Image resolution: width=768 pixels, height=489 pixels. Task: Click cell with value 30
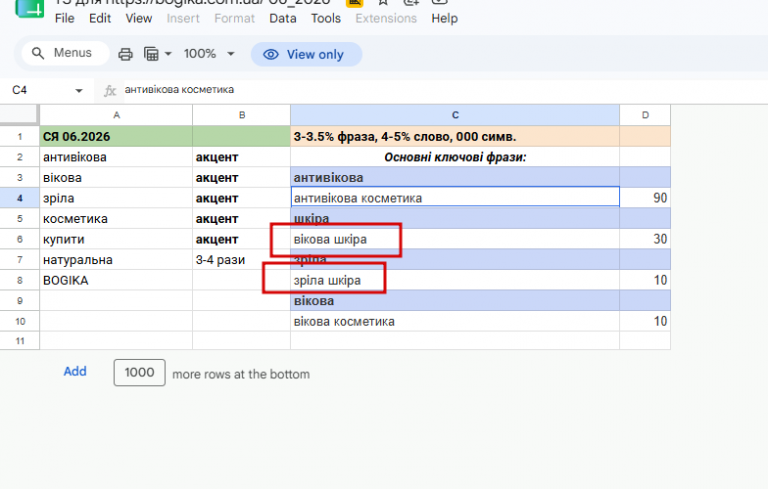645,239
